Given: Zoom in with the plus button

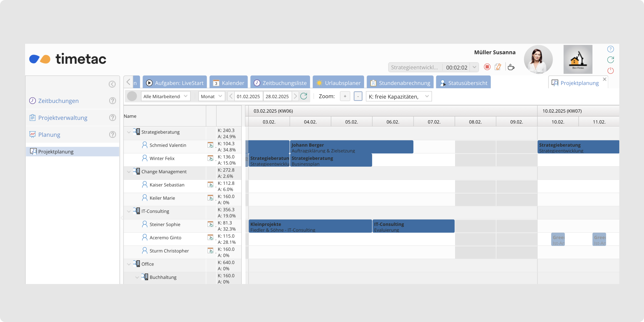Looking at the screenshot, I should point(345,96).
